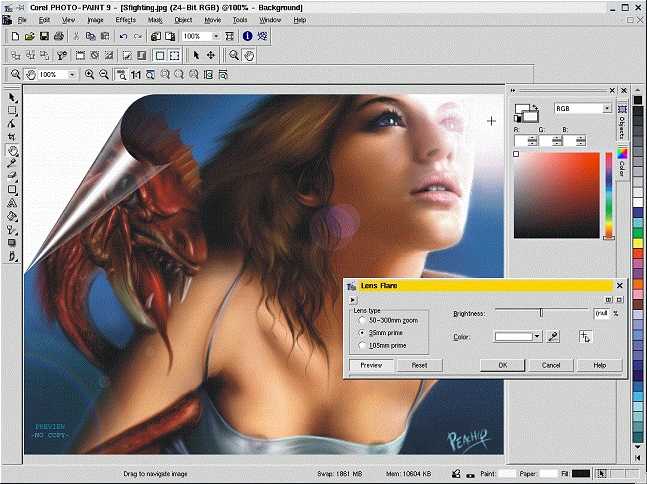The width and height of the screenshot is (647, 484).
Task: Open the Effects menu
Action: tap(125, 20)
